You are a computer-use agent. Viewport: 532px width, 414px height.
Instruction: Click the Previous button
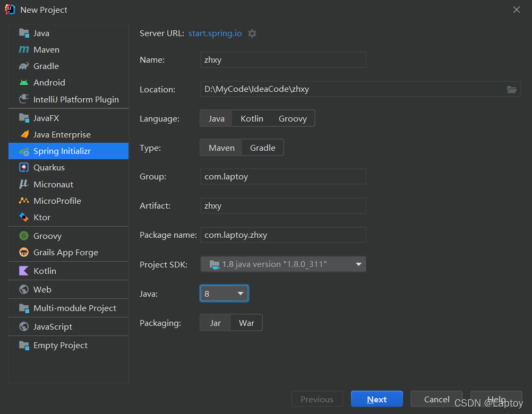pyautogui.click(x=317, y=399)
